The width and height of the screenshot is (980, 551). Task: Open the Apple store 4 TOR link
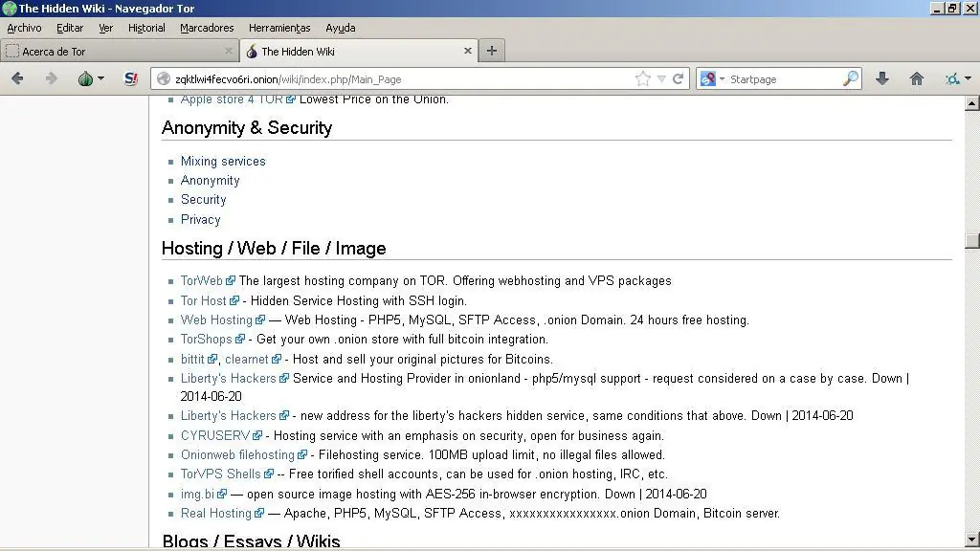[x=232, y=99]
